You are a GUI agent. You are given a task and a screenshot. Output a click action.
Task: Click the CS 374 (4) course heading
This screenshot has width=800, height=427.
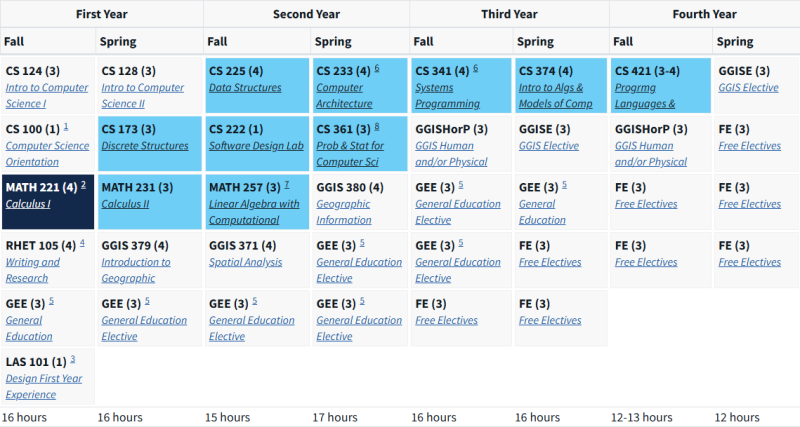click(546, 71)
